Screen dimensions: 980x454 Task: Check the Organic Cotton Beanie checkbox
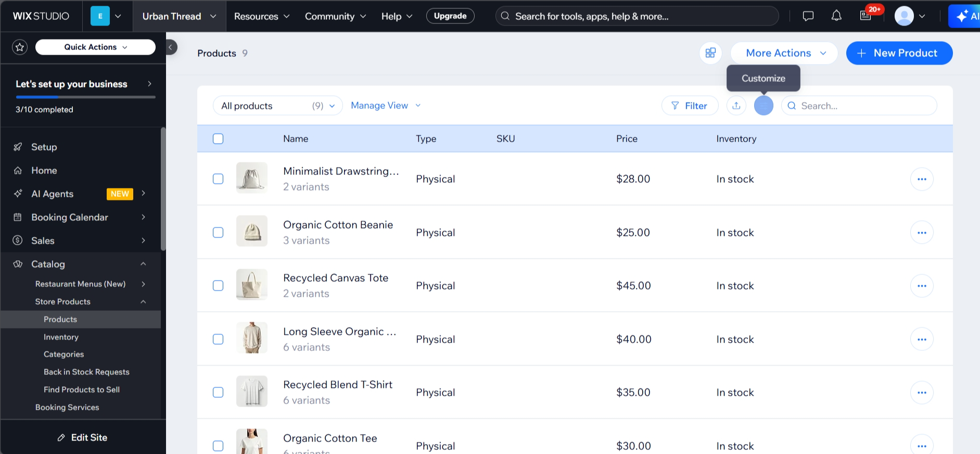(x=218, y=232)
